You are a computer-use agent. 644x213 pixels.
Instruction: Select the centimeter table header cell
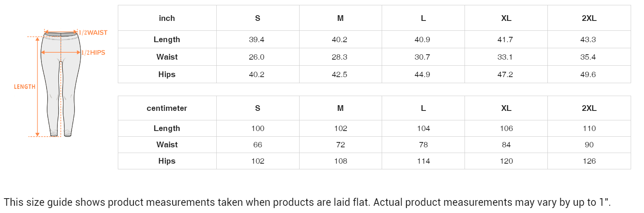(167, 108)
